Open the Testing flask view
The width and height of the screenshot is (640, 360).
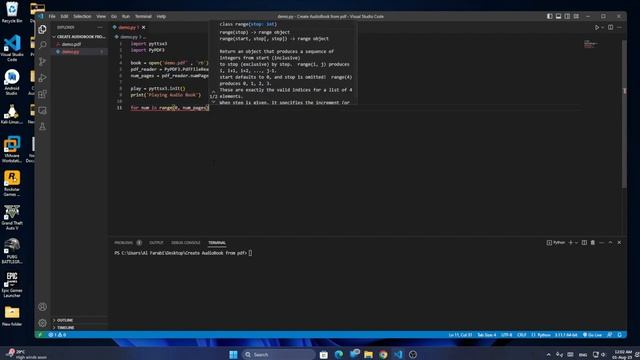coord(42,127)
